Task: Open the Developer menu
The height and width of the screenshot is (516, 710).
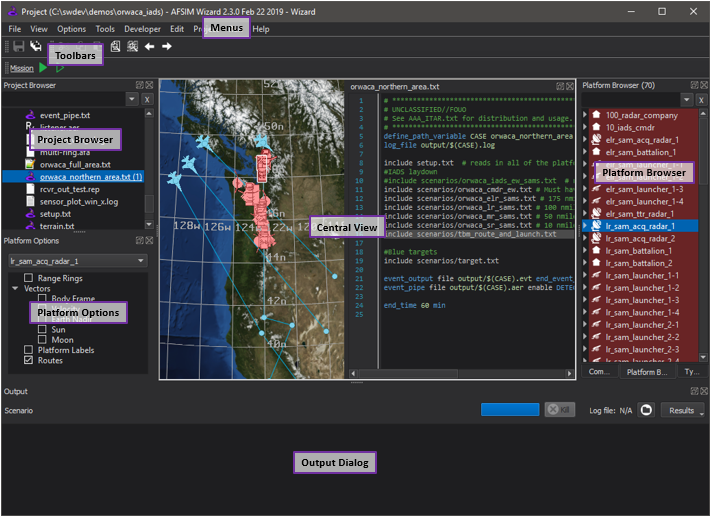Action: [x=142, y=29]
